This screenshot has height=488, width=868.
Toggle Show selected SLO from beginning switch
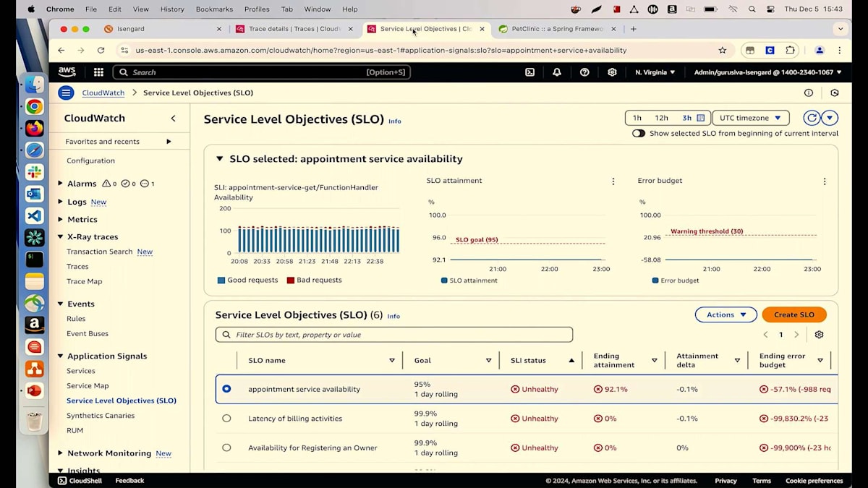pos(638,133)
